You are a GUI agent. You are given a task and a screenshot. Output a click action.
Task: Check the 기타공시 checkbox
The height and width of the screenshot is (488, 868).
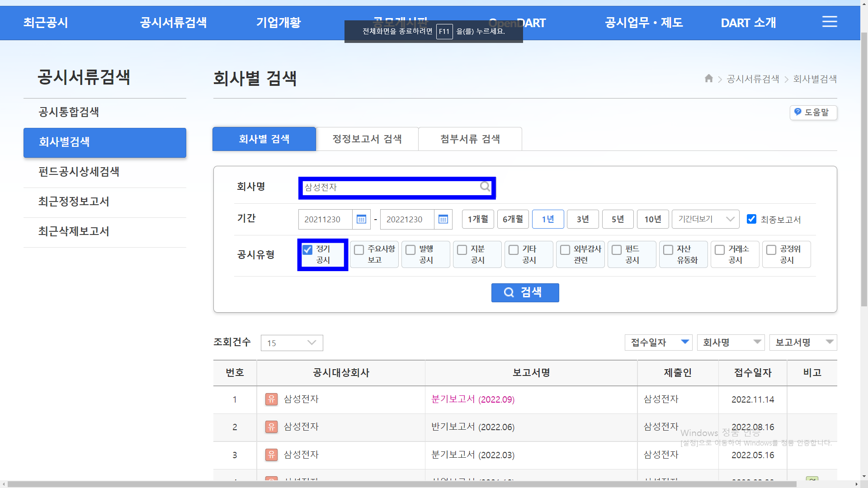[x=514, y=249]
